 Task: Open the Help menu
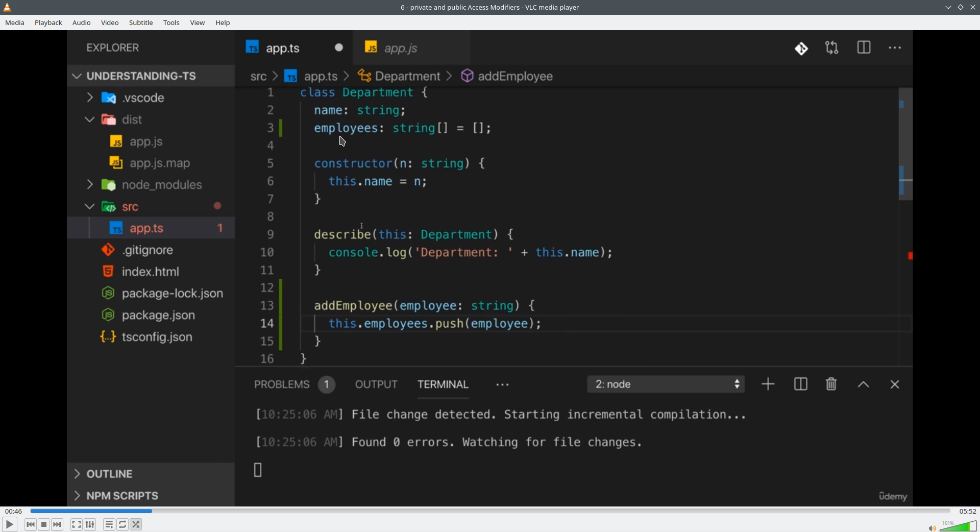coord(223,23)
